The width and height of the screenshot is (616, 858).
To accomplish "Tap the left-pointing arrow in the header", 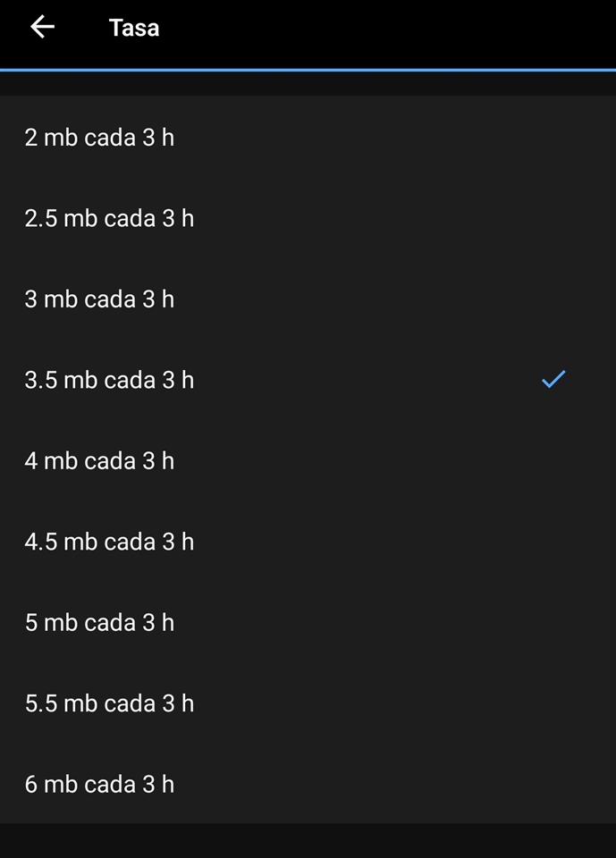I will tap(42, 28).
